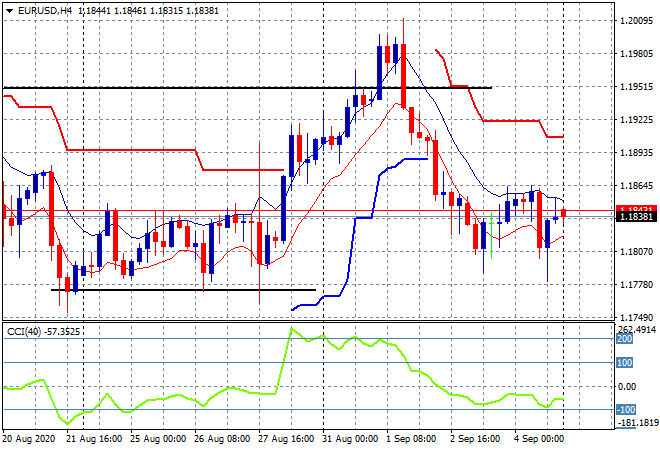The width and height of the screenshot is (660, 450).
Task: Click the 21 Aug 16:00 time label
Action: pos(94,439)
